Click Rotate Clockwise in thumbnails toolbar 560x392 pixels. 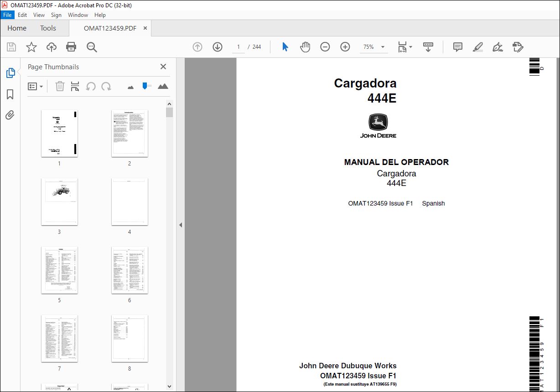[x=106, y=86]
